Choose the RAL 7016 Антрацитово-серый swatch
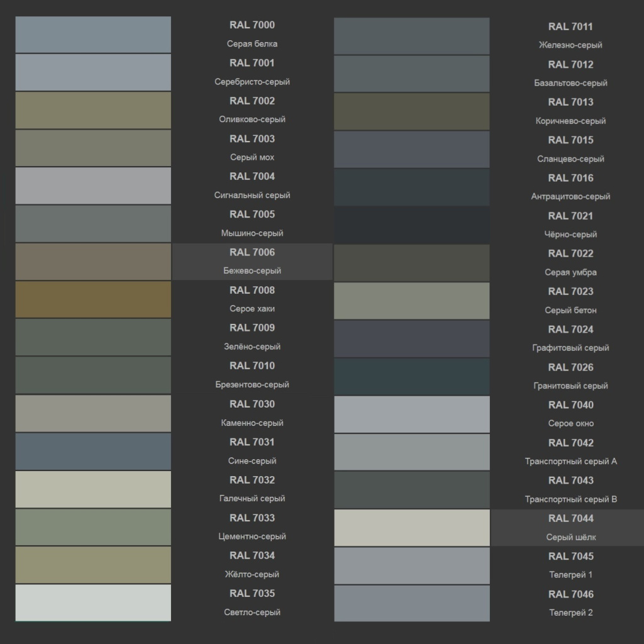Screen dimensions: 644x644 [x=411, y=187]
